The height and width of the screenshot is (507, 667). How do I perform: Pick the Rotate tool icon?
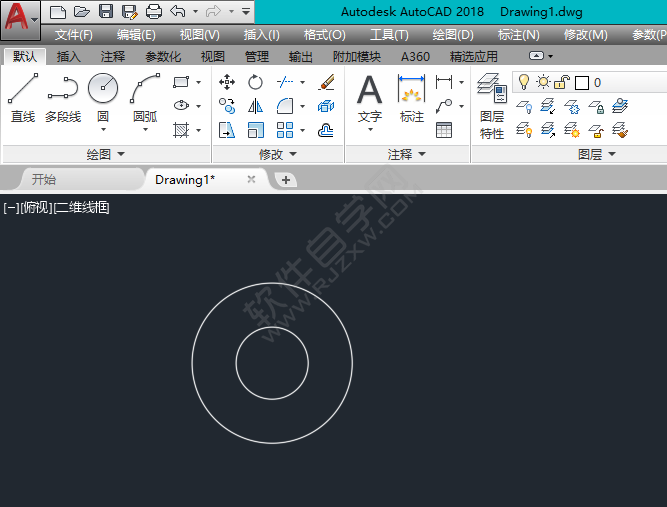click(256, 82)
